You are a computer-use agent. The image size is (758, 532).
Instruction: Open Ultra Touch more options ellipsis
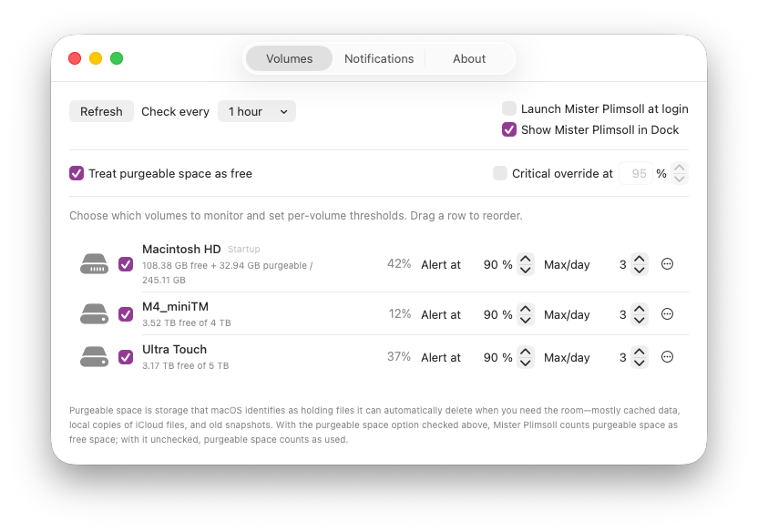click(667, 357)
